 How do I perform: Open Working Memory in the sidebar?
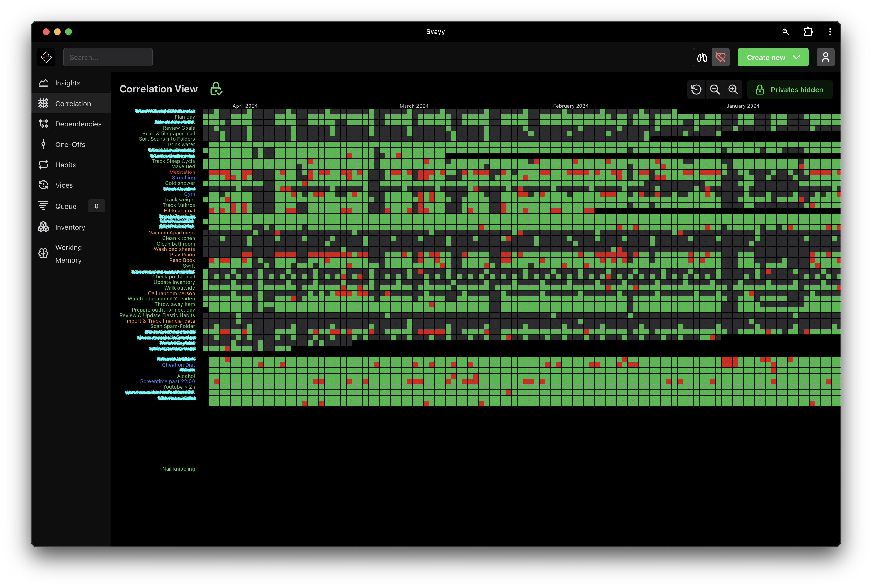(71, 254)
